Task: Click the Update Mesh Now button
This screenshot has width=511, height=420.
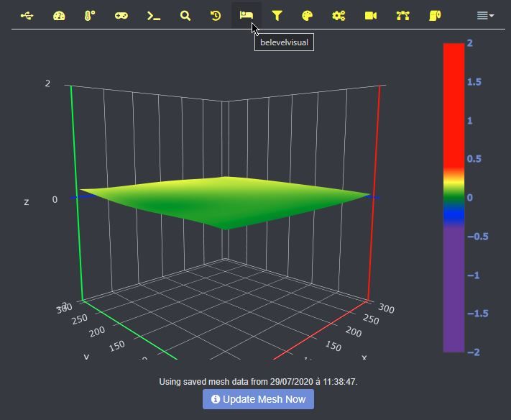Action: 258,399
